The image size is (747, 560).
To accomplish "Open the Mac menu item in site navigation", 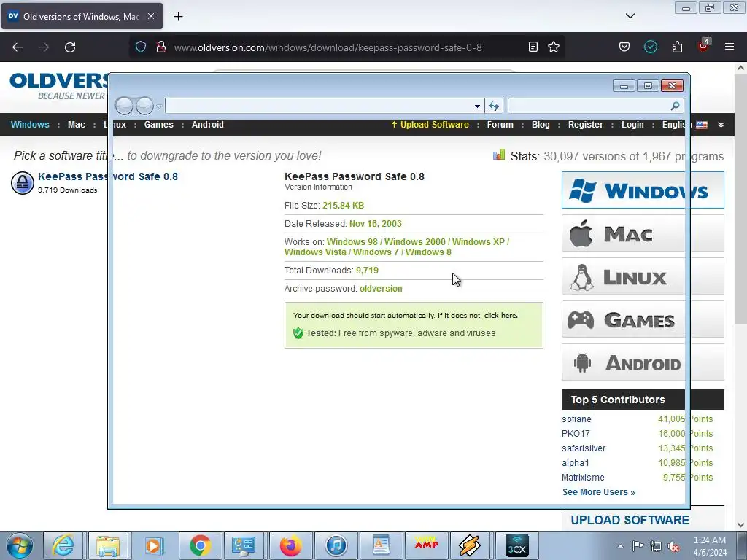I will tap(76, 125).
